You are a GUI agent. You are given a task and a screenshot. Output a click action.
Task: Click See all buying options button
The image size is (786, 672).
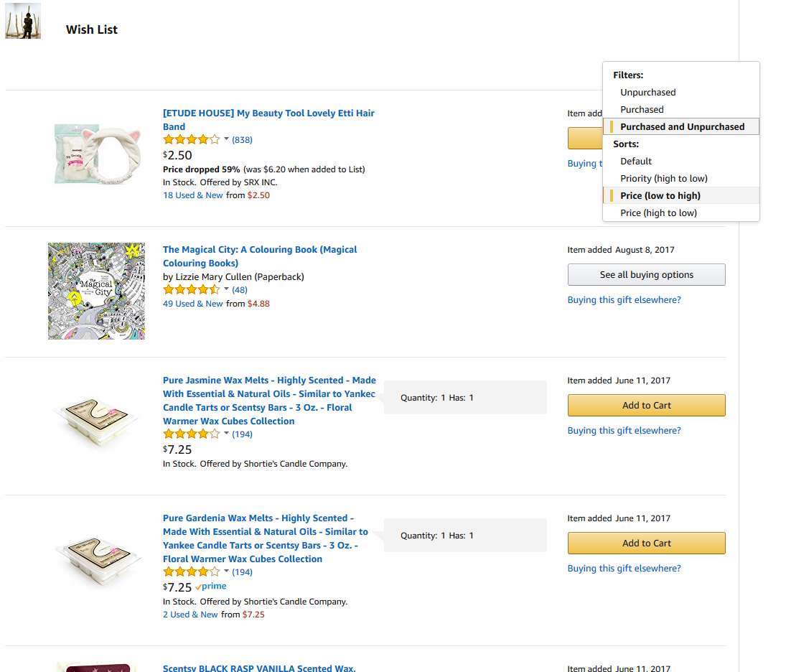(646, 275)
